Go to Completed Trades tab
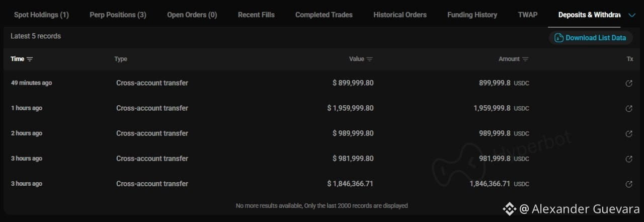Image resolution: width=644 pixels, height=222 pixels. pos(324,15)
